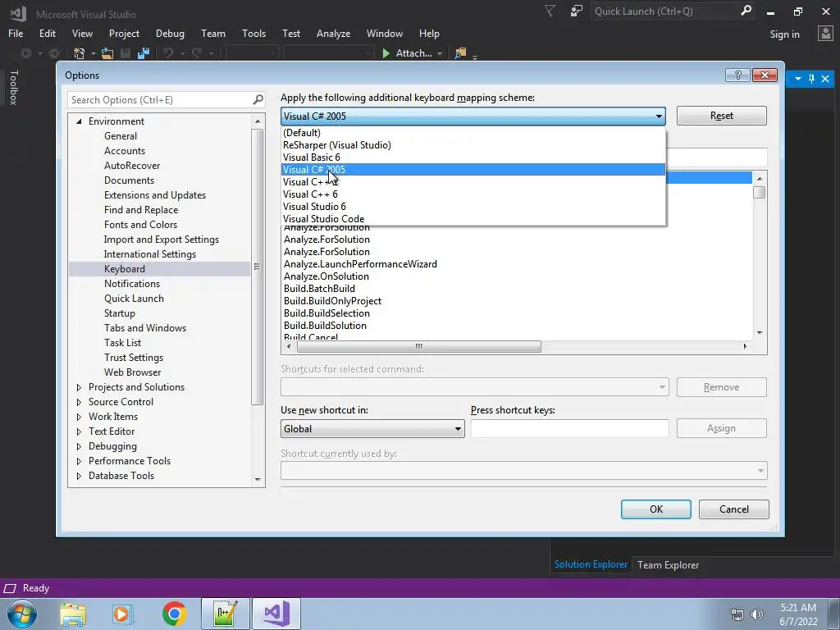
Task: Click the Open File toolbar icon
Action: click(x=107, y=53)
